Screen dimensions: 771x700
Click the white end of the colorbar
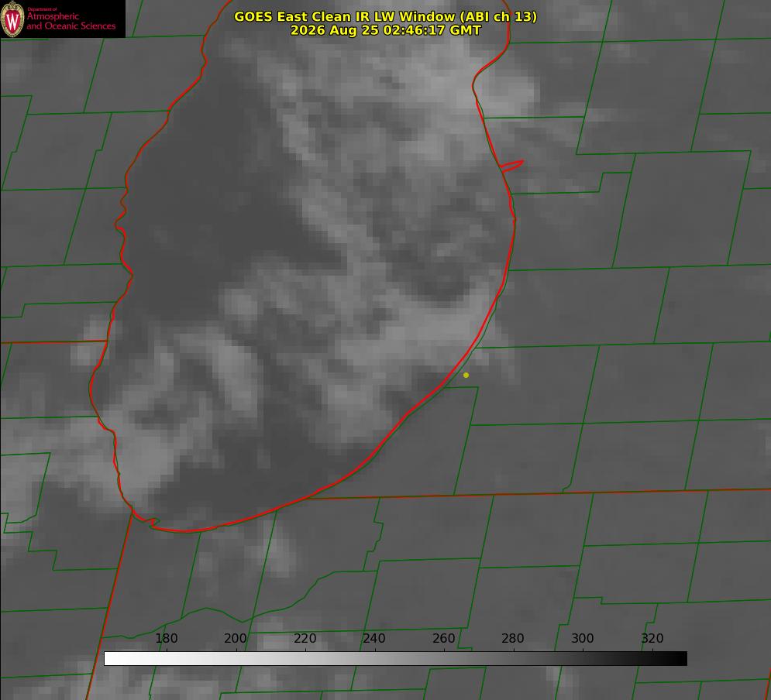(x=111, y=659)
